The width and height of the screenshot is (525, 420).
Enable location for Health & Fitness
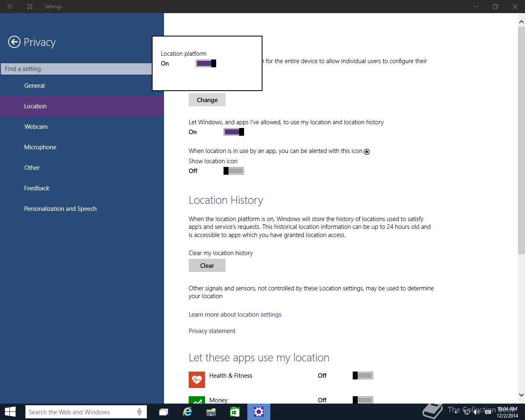pos(363,375)
